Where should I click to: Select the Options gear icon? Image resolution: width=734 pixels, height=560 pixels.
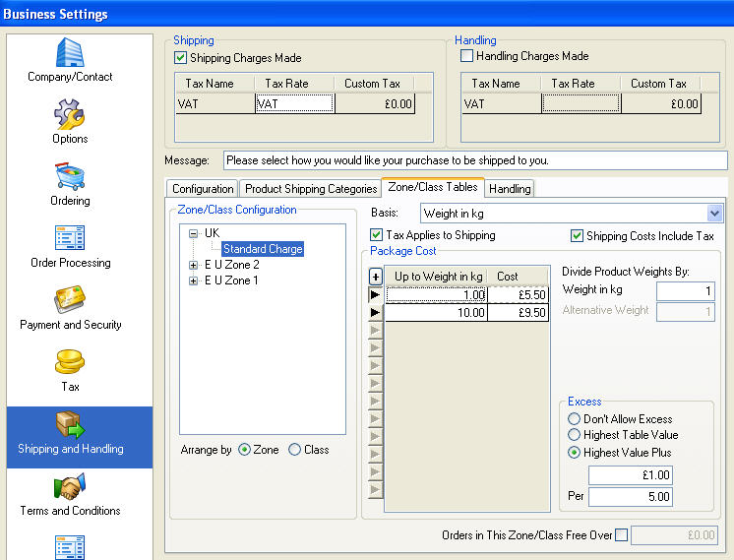point(70,114)
